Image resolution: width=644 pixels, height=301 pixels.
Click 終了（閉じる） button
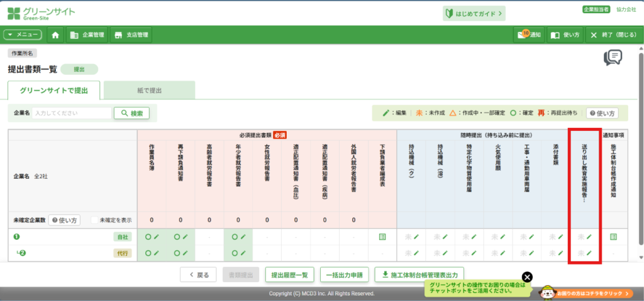(613, 35)
